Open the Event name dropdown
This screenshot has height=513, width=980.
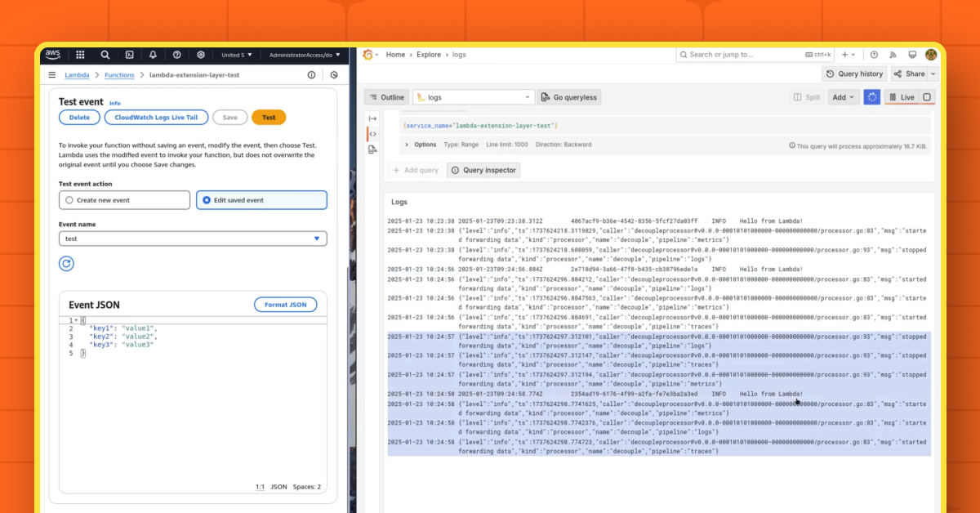(316, 238)
